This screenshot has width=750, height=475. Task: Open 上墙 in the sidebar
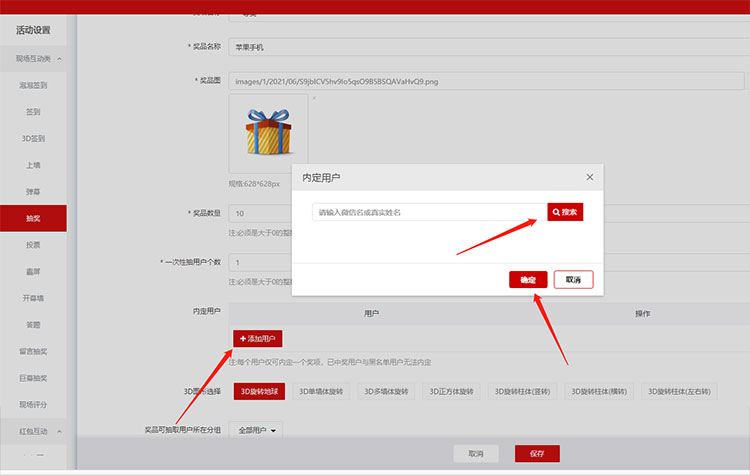[x=33, y=165]
